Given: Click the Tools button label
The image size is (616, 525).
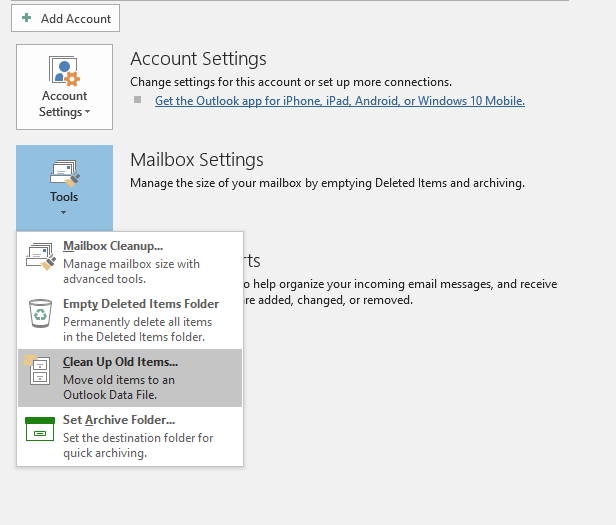Looking at the screenshot, I should (x=64, y=197).
